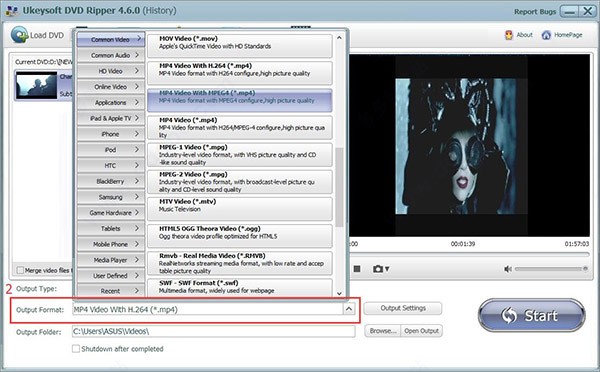The height and width of the screenshot is (372, 600).
Task: Open the Output Settings button
Action: (403, 308)
